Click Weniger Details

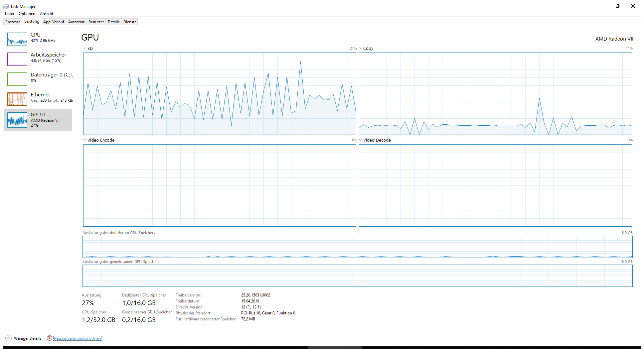(27, 338)
